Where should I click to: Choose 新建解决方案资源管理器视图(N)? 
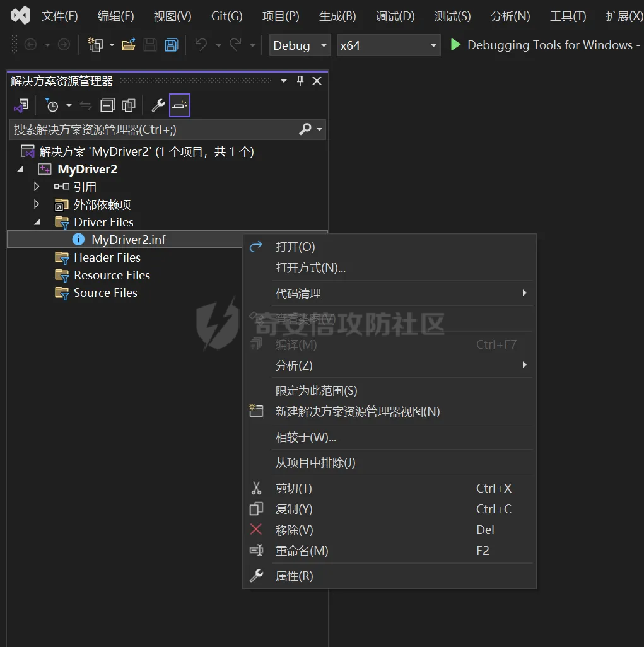[x=389, y=411]
